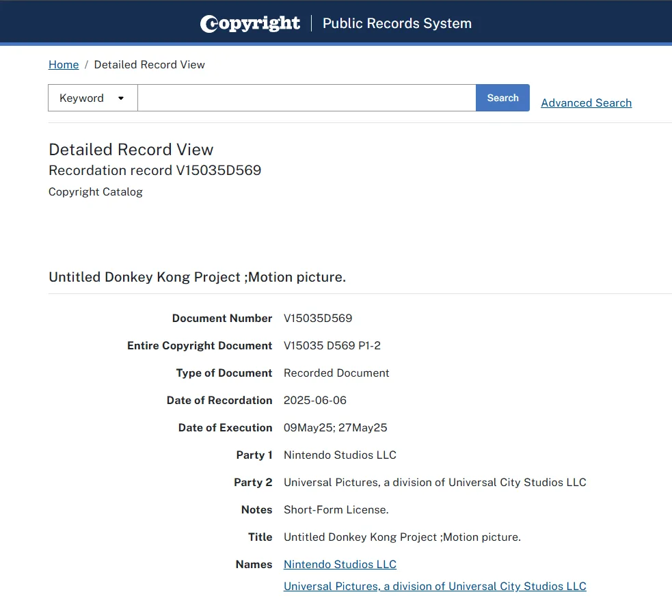Image resolution: width=672 pixels, height=616 pixels.
Task: Select 'Detailed Record View' breadcrumb text
Action: pos(150,65)
